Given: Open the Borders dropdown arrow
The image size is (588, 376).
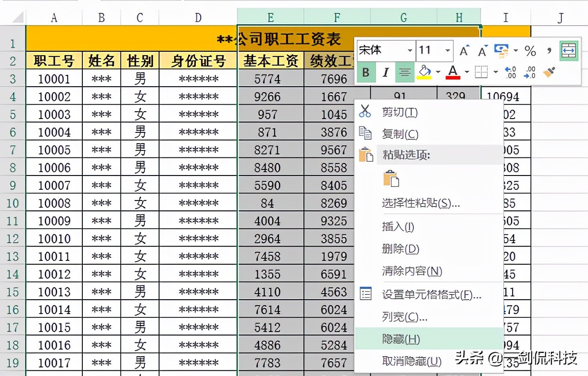Looking at the screenshot, I should point(495,72).
